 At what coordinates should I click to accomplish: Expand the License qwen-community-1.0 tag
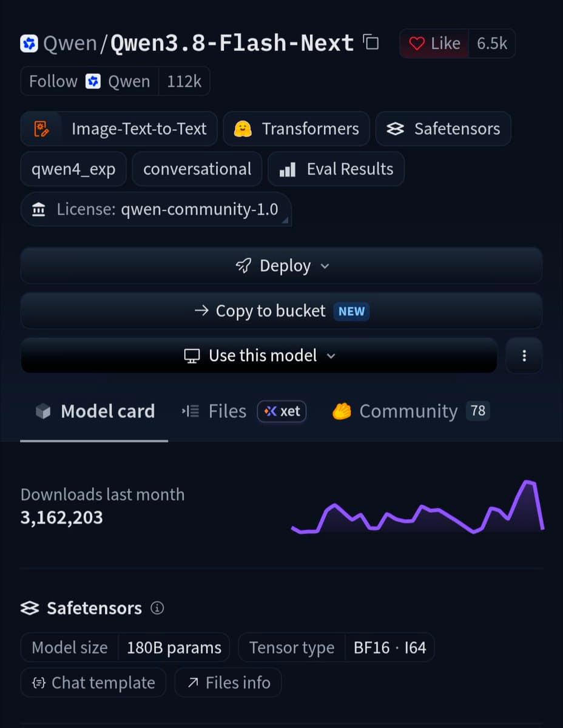click(x=156, y=209)
